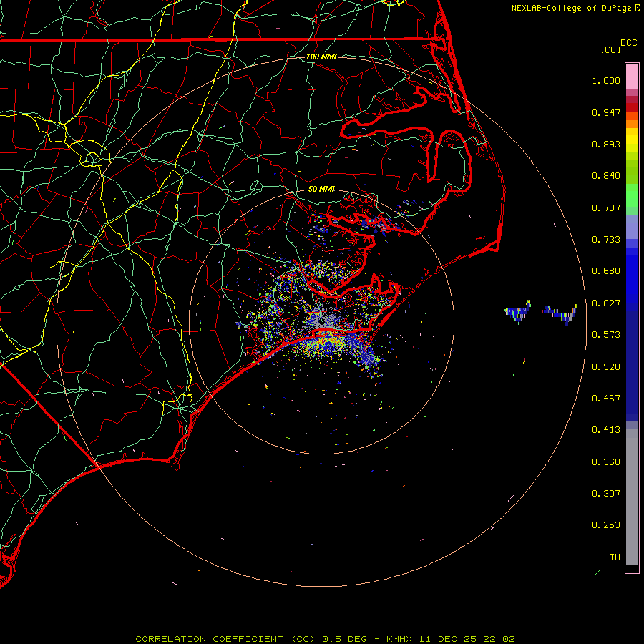Select the 0.840 scale value

tap(606, 176)
